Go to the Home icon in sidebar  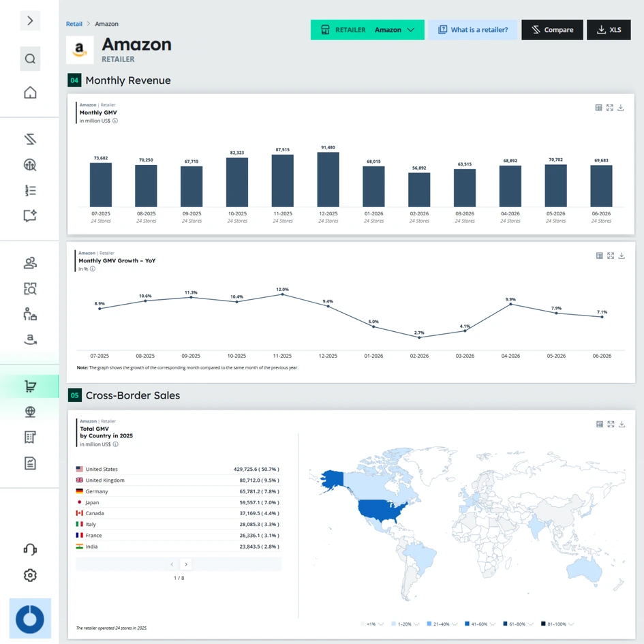point(30,93)
